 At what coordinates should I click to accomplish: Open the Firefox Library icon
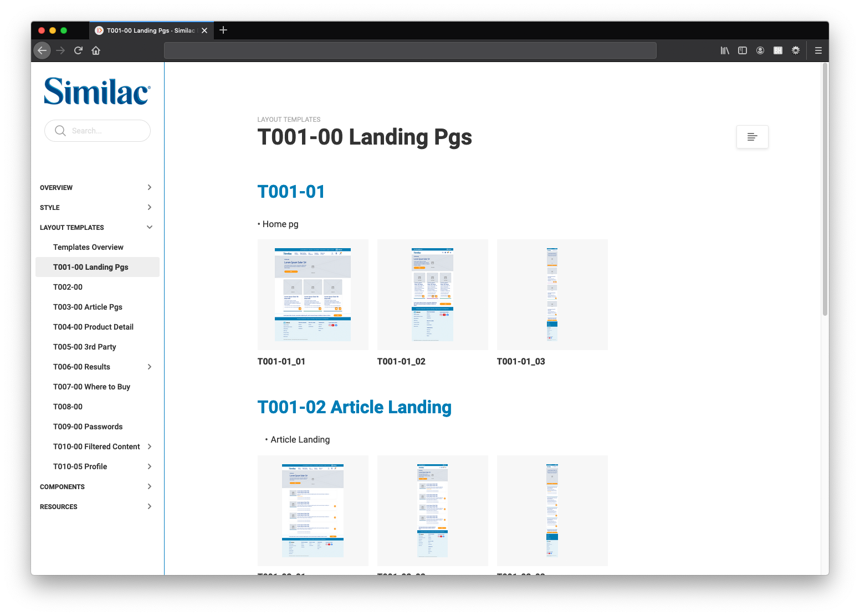(x=724, y=50)
